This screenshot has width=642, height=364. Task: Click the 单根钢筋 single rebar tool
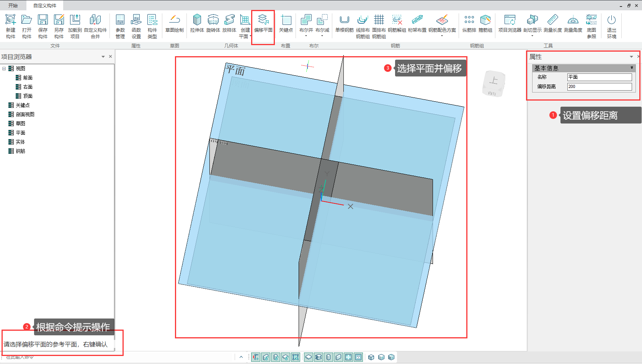(x=344, y=24)
